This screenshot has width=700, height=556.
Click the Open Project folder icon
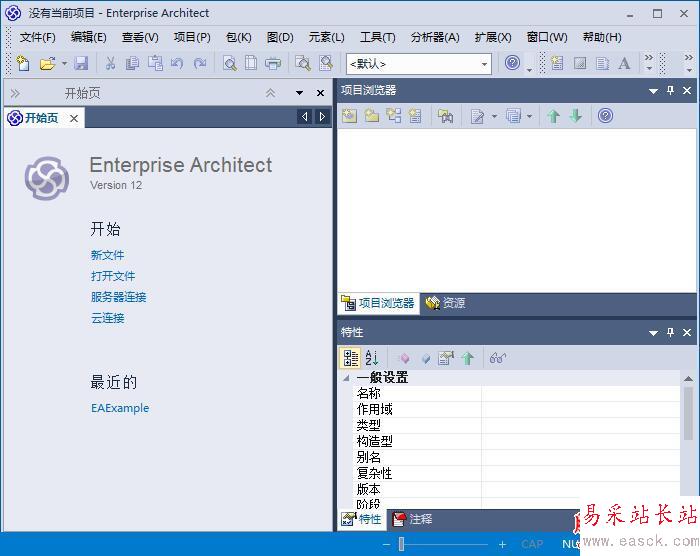click(47, 63)
